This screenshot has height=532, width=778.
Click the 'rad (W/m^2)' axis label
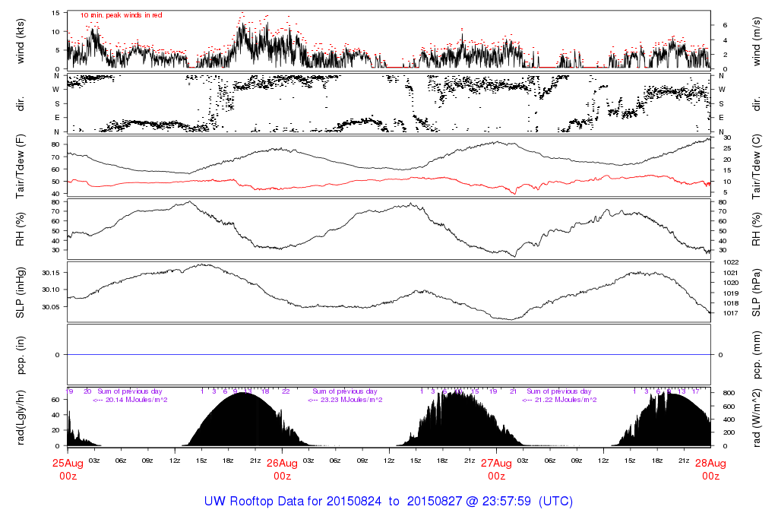[x=756, y=416]
